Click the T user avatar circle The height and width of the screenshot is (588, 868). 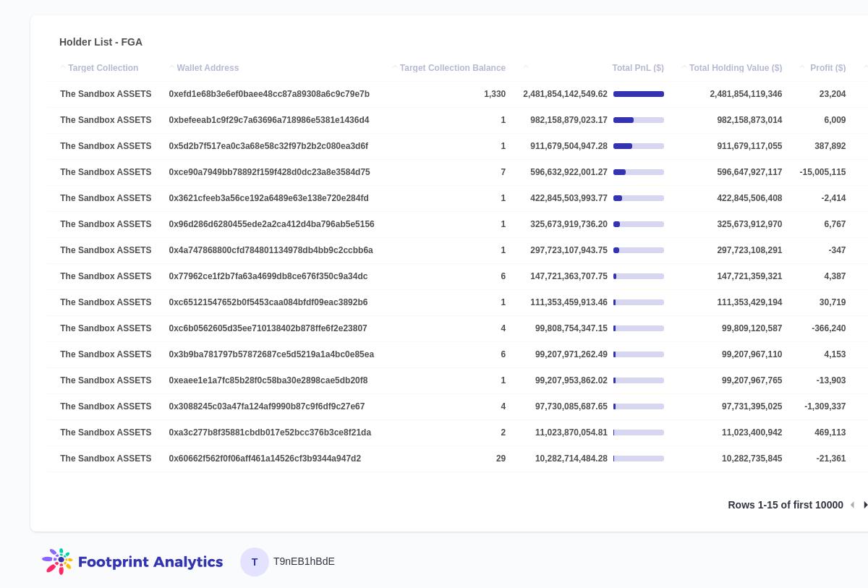pyautogui.click(x=255, y=562)
